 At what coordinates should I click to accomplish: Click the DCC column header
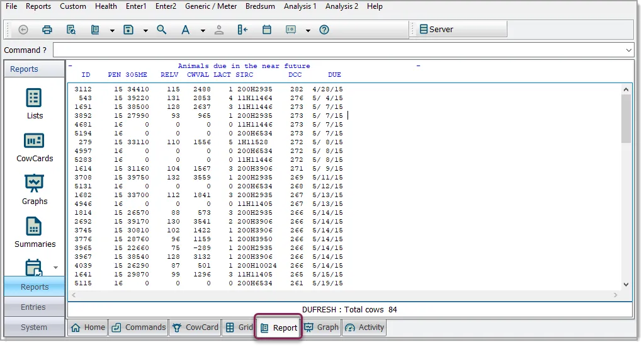(x=295, y=75)
